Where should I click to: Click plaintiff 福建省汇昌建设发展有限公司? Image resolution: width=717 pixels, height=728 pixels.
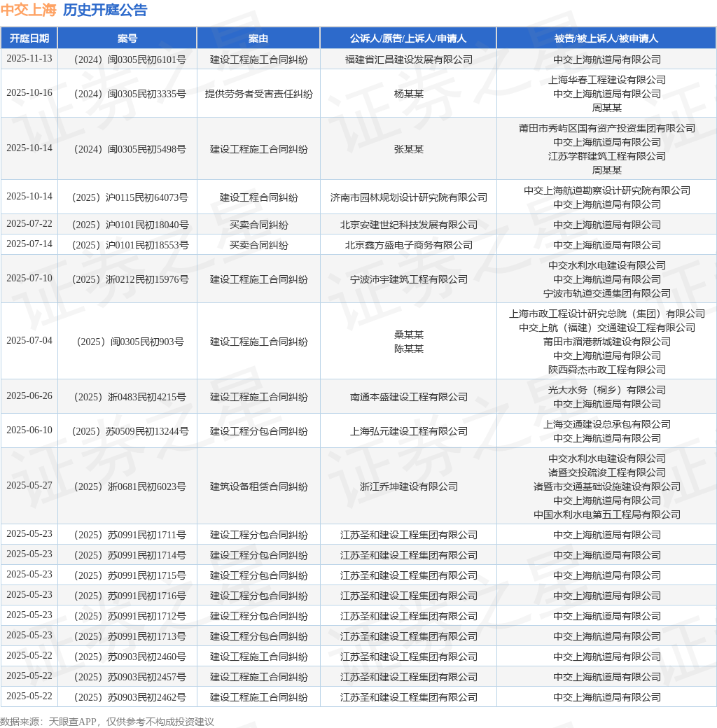coord(409,59)
